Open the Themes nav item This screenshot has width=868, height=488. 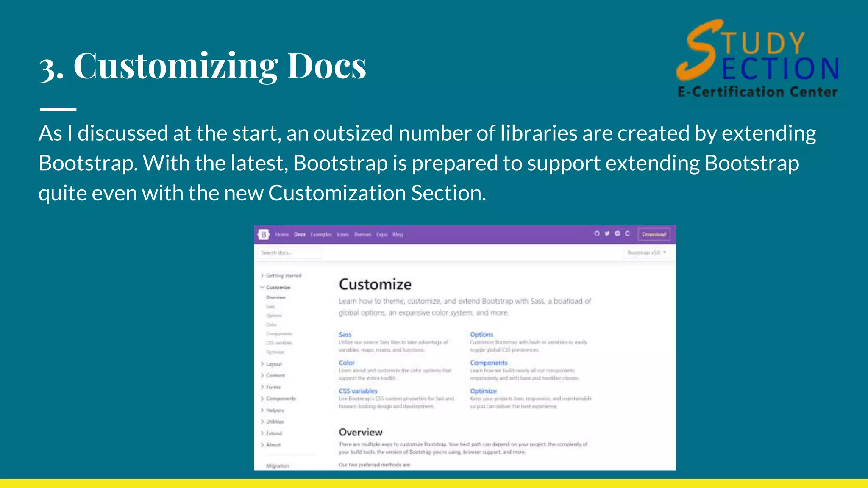(x=362, y=234)
